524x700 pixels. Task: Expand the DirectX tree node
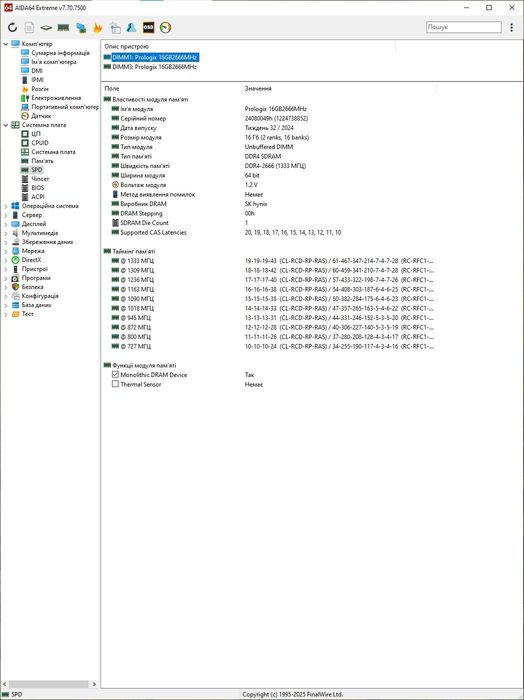point(6,260)
